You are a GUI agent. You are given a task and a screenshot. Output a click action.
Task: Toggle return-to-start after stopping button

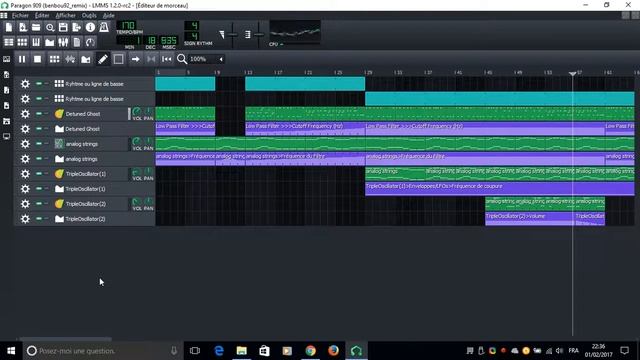pyautogui.click(x=167, y=59)
